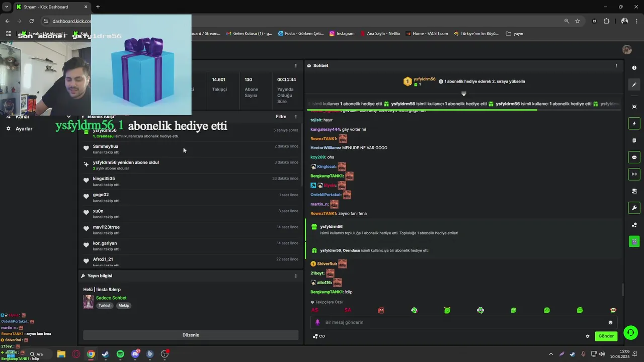Open File Explorer from the taskbar
644x362 pixels.
(x=61, y=354)
